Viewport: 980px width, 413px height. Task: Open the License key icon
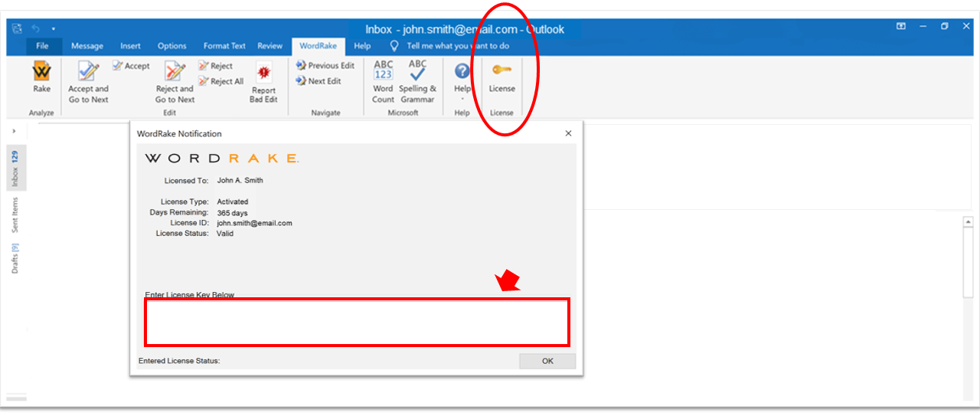coord(502,77)
